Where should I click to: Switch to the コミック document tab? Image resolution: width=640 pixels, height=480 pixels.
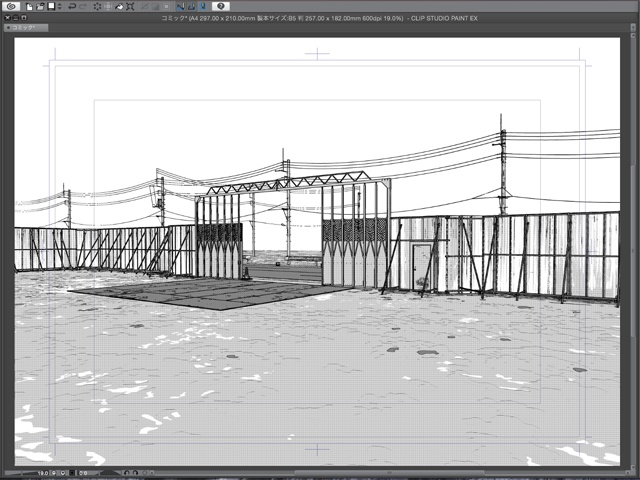(x=26, y=28)
